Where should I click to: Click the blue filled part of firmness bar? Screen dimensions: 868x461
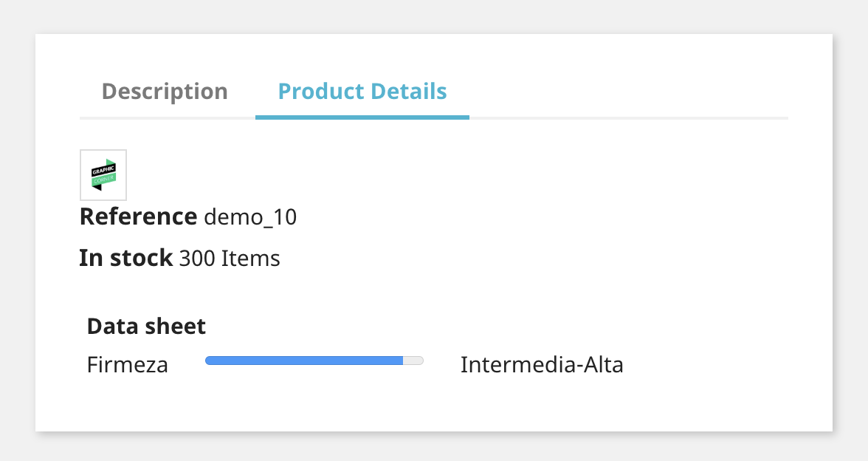pos(303,361)
